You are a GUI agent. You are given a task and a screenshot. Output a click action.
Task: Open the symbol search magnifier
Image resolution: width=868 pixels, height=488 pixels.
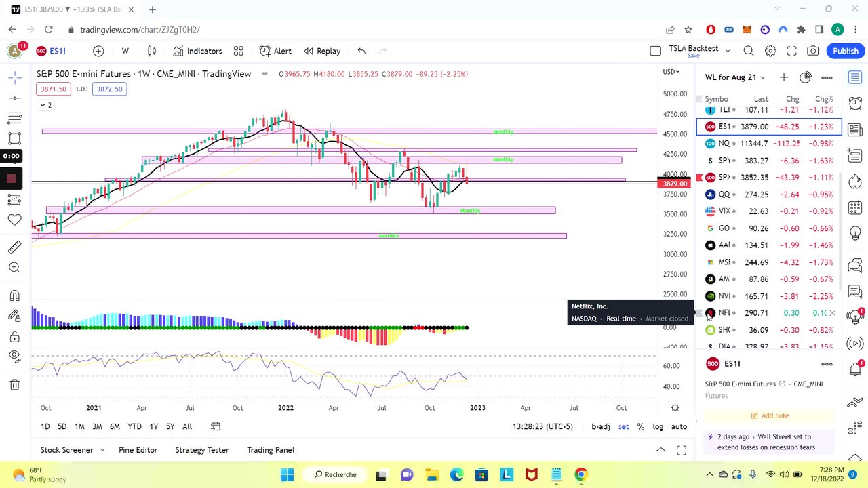(749, 51)
